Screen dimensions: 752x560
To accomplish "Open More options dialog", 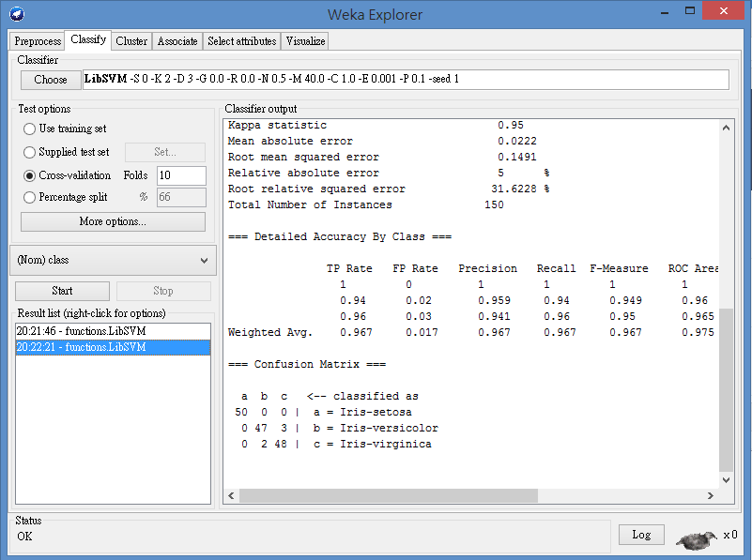I will [113, 221].
